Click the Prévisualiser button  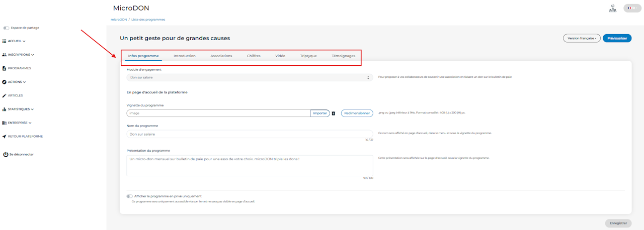[617, 38]
